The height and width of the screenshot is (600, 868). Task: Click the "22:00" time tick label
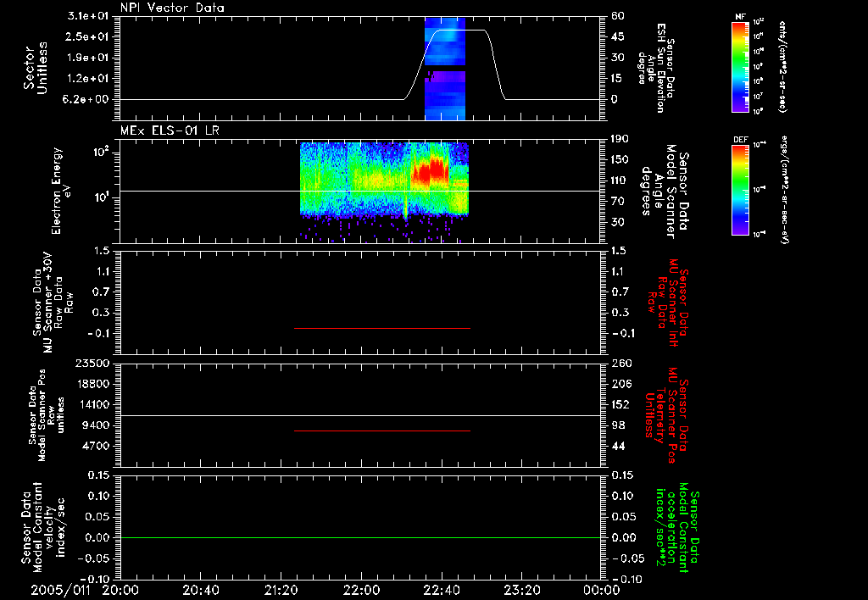[x=361, y=591]
